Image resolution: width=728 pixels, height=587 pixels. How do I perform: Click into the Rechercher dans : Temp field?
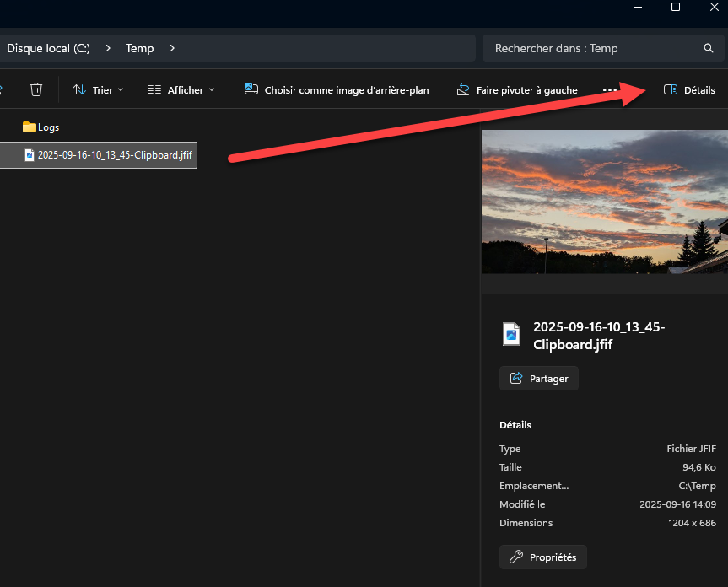coord(590,48)
